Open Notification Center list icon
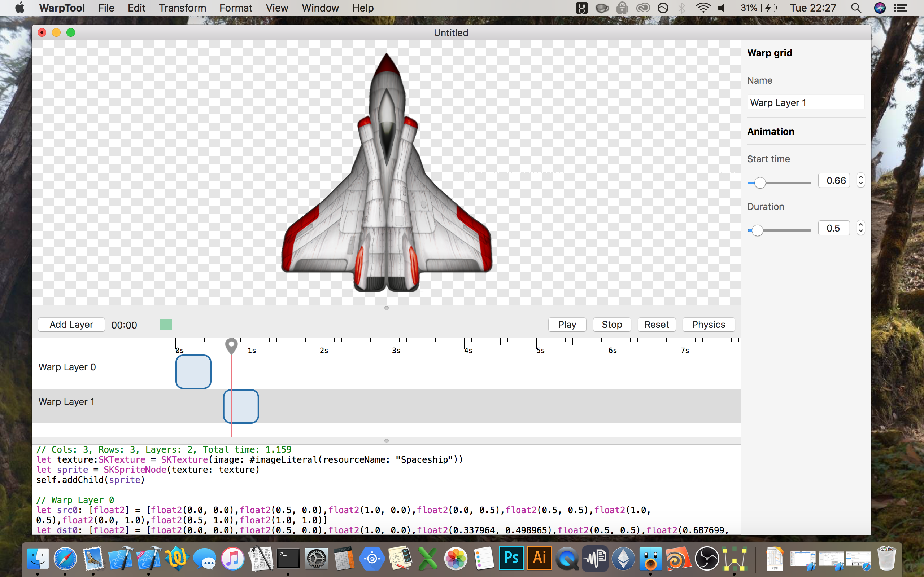 click(901, 8)
